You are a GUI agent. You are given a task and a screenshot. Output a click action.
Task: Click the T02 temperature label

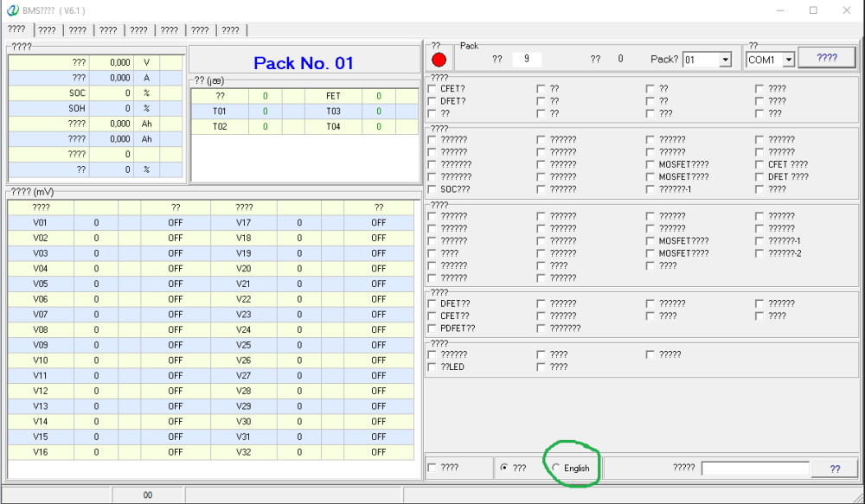pyautogui.click(x=220, y=127)
